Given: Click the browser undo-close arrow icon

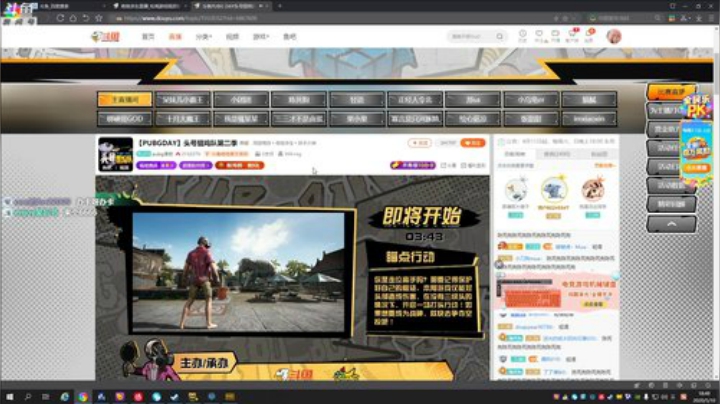Looking at the screenshot, I should point(85,18).
